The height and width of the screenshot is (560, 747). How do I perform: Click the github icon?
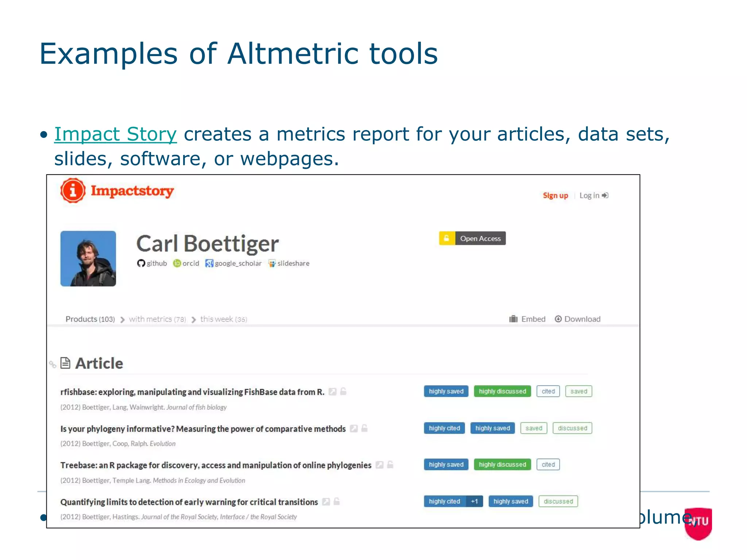pyautogui.click(x=141, y=263)
